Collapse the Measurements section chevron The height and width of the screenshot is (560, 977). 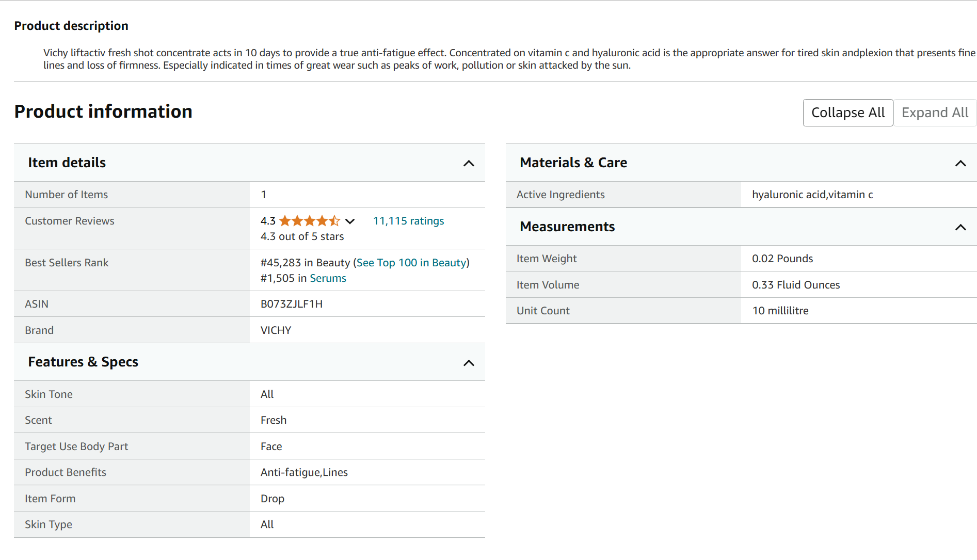pyautogui.click(x=960, y=228)
